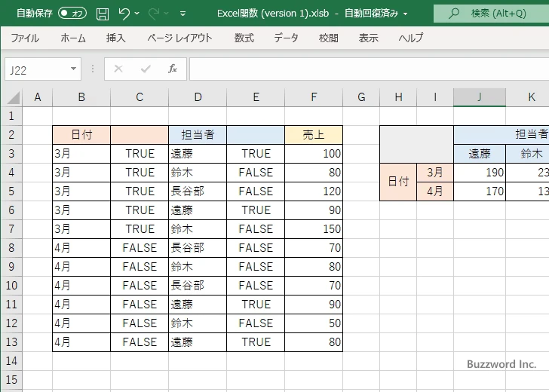
Task: Click the Undo arrow icon
Action: (x=124, y=14)
